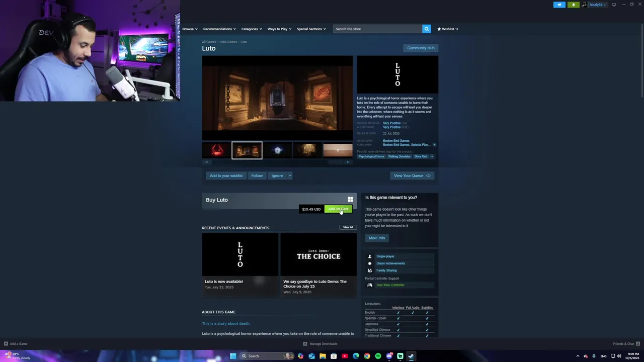The image size is (644, 362).
Task: Add Luto to your wishlist
Action: (x=226, y=175)
